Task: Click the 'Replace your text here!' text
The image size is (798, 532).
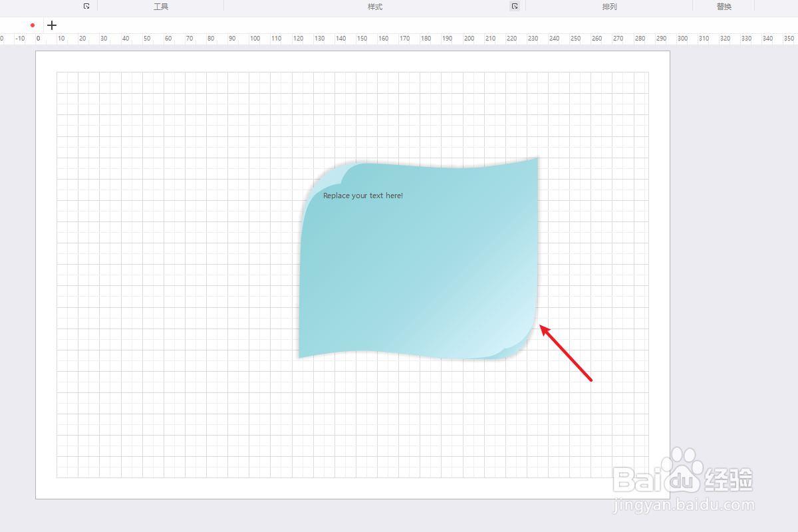Action: (x=363, y=196)
